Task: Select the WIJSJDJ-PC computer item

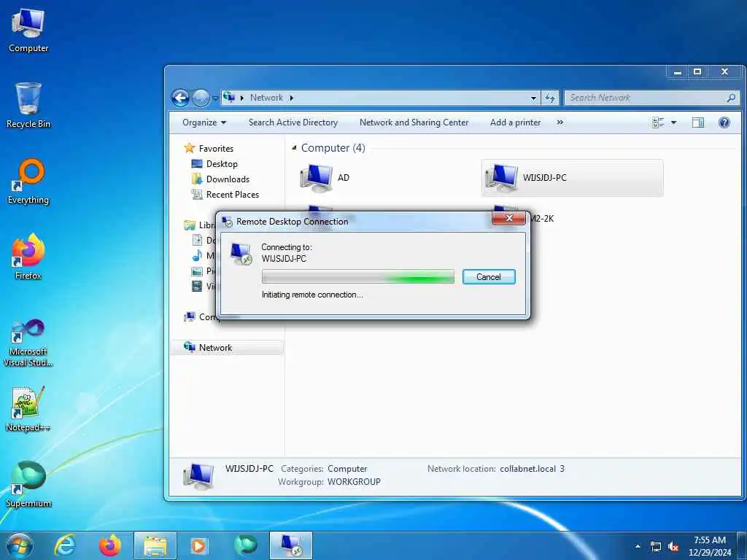Action: [572, 178]
